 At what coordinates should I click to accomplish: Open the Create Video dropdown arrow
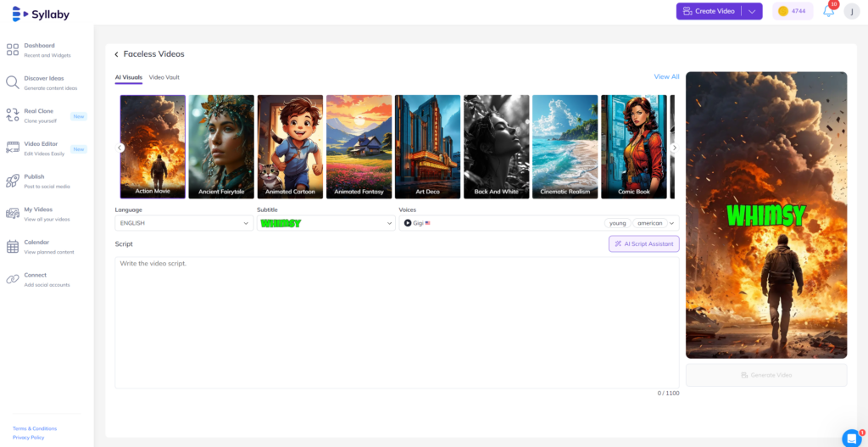pyautogui.click(x=751, y=11)
